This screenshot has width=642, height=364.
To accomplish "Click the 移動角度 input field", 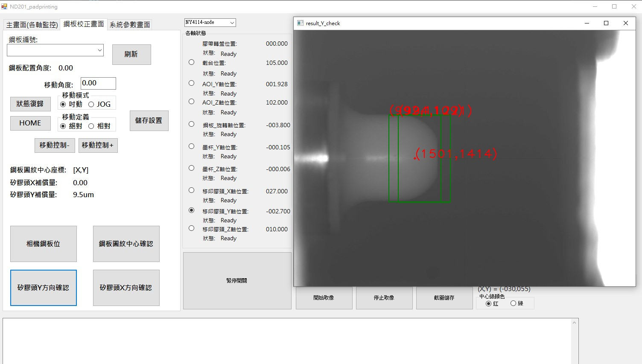I will point(98,83).
